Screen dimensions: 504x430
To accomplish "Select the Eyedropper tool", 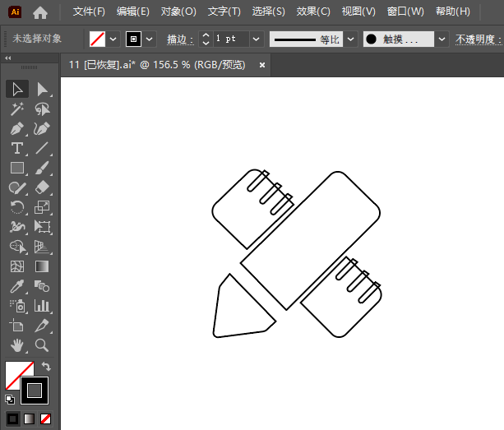I will (17, 286).
